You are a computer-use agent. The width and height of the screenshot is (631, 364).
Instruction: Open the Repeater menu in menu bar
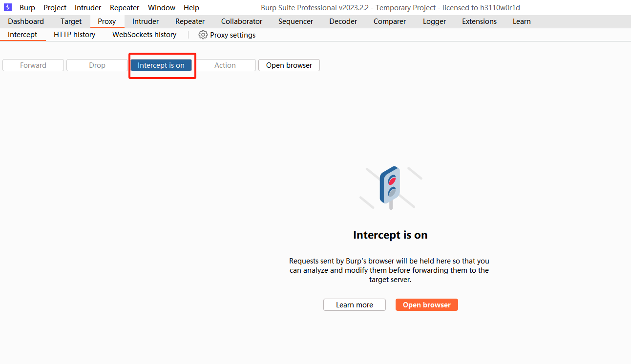[x=125, y=7]
